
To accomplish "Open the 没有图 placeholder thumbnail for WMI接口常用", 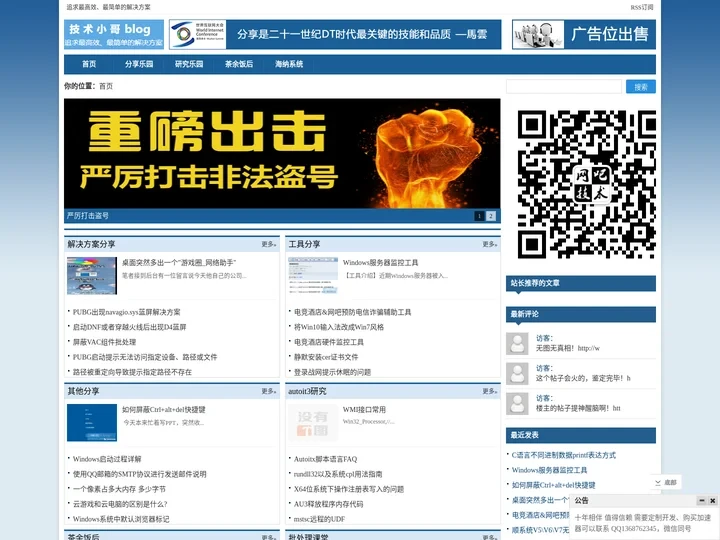I will [313, 423].
